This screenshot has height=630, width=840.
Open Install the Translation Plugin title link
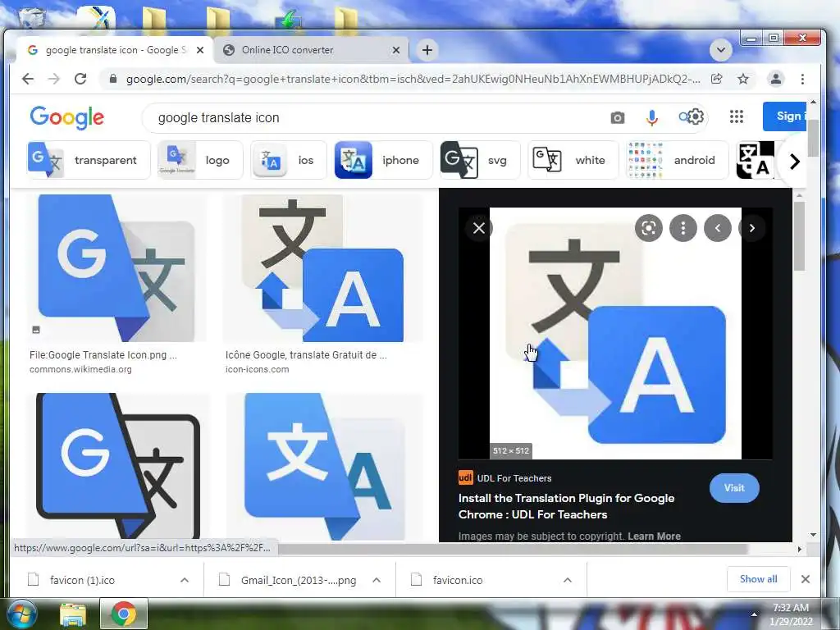[x=566, y=506]
